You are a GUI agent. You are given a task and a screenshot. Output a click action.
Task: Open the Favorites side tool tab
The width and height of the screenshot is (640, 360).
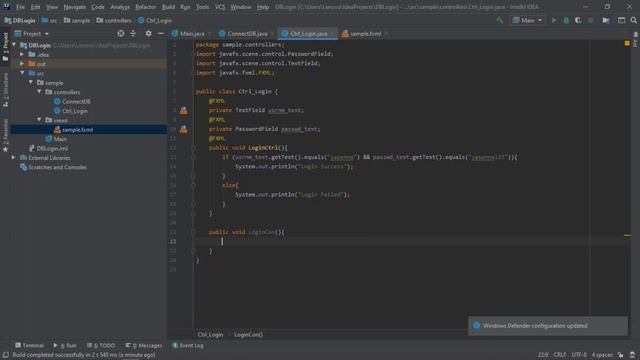5,136
